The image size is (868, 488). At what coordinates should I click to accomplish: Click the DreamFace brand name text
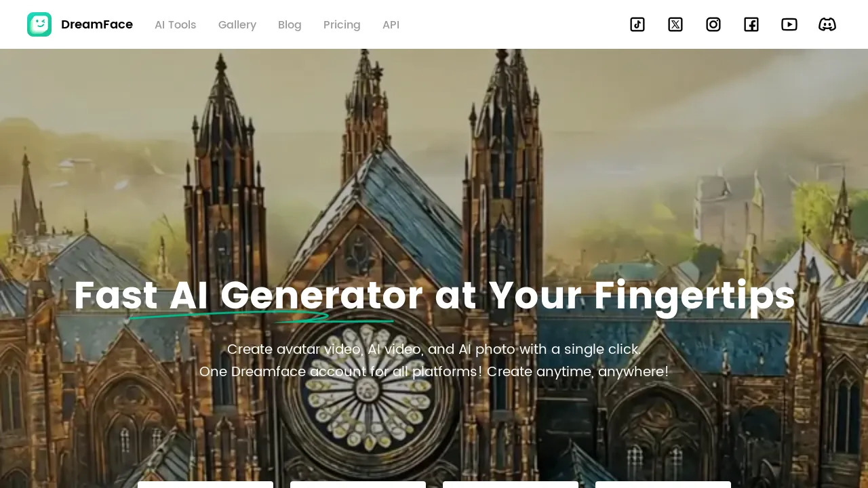point(97,24)
